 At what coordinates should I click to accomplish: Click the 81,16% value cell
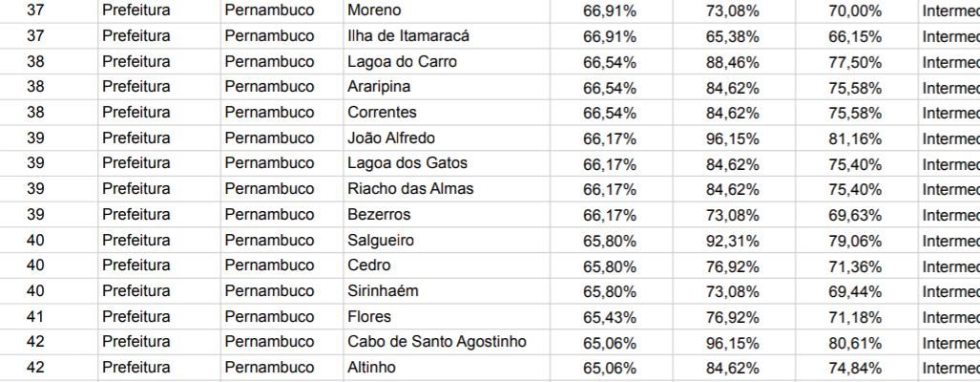click(x=856, y=138)
